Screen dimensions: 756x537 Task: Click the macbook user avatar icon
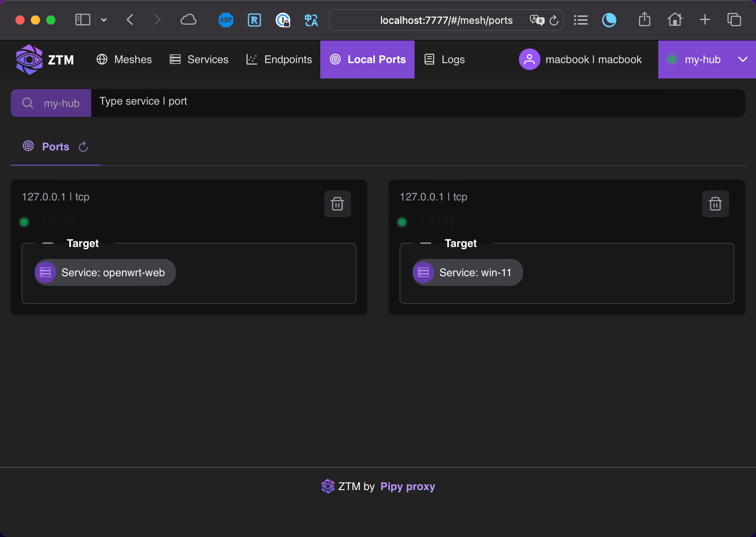pyautogui.click(x=529, y=60)
